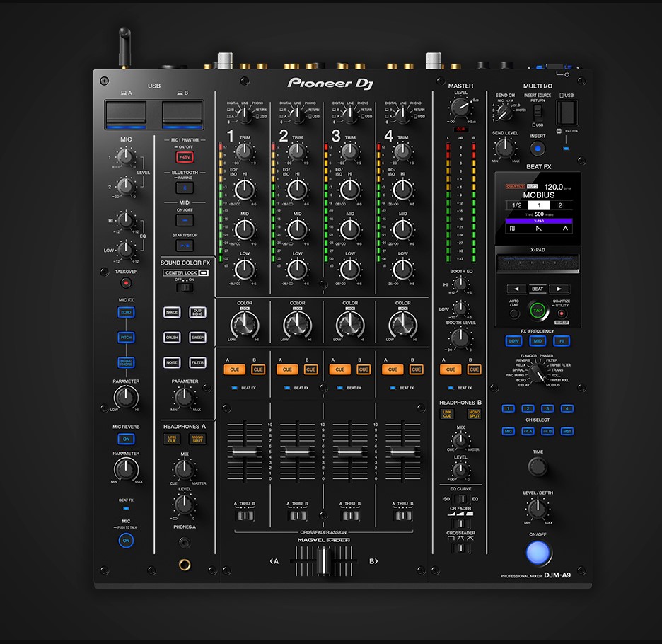Flip the CENTER LOCK off/on switch
Viewport: 662px width, 644px height.
click(185, 288)
